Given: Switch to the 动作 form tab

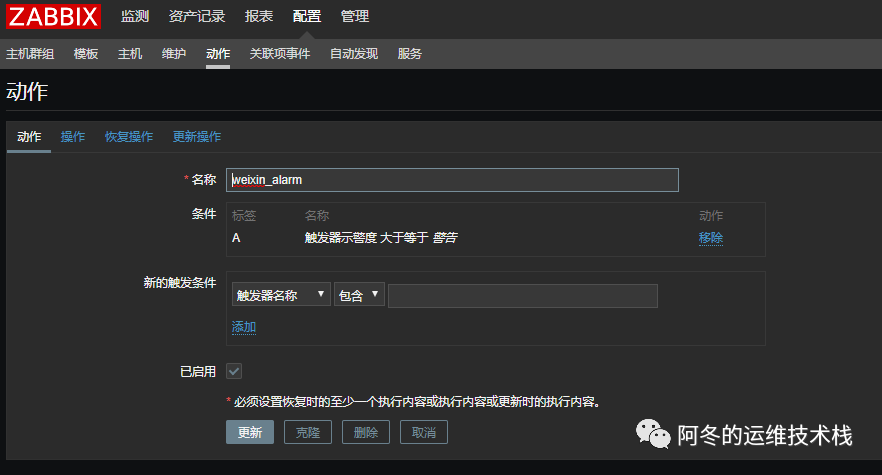Looking at the screenshot, I should (x=29, y=137).
